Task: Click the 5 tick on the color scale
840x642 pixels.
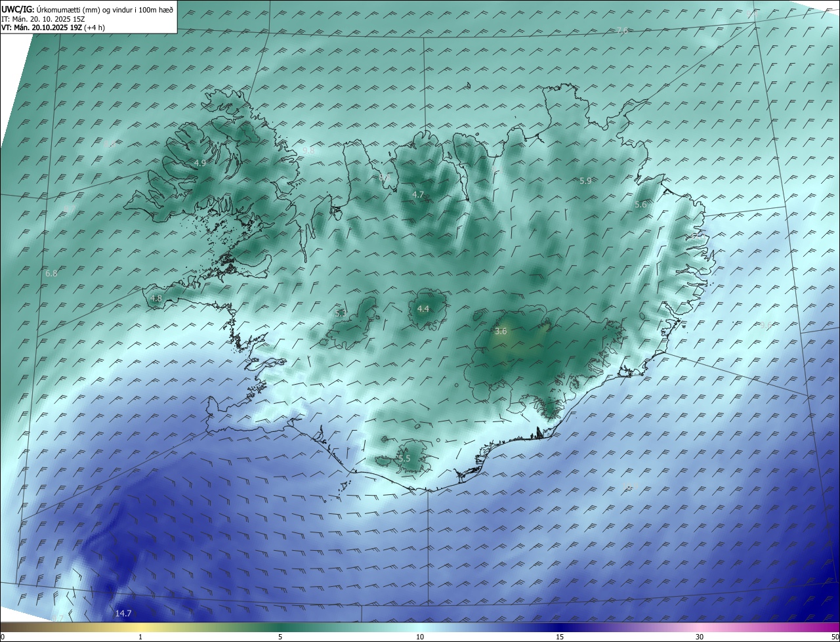Action: click(x=280, y=637)
